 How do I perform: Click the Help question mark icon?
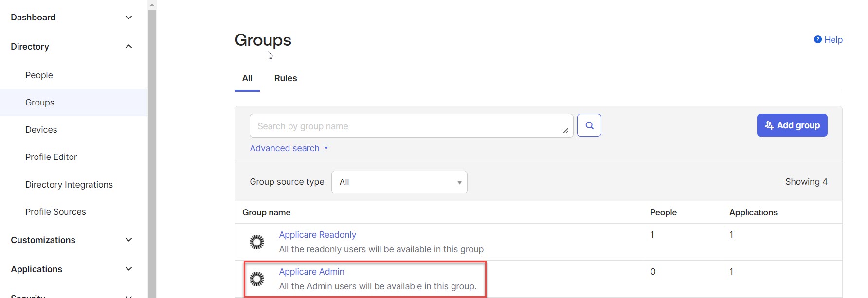point(817,39)
